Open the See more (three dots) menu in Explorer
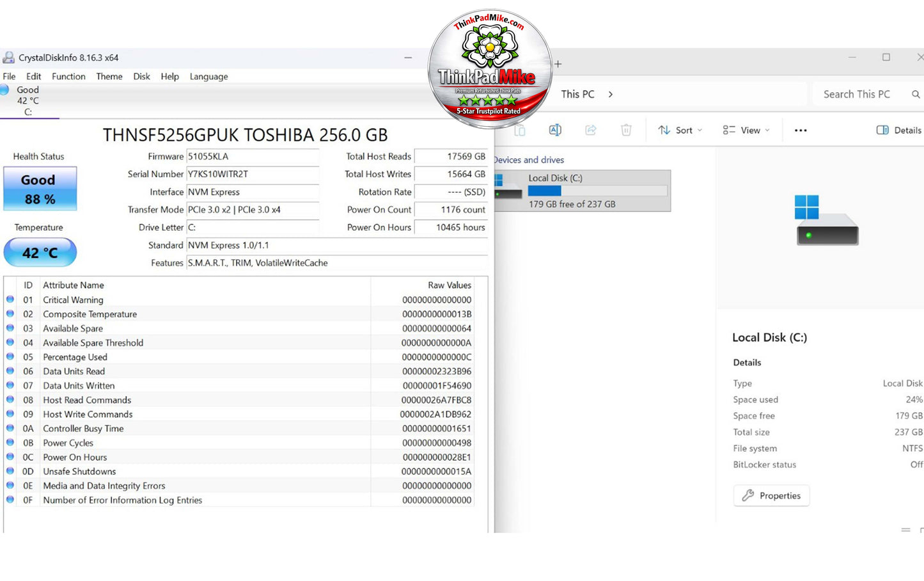 pyautogui.click(x=801, y=131)
